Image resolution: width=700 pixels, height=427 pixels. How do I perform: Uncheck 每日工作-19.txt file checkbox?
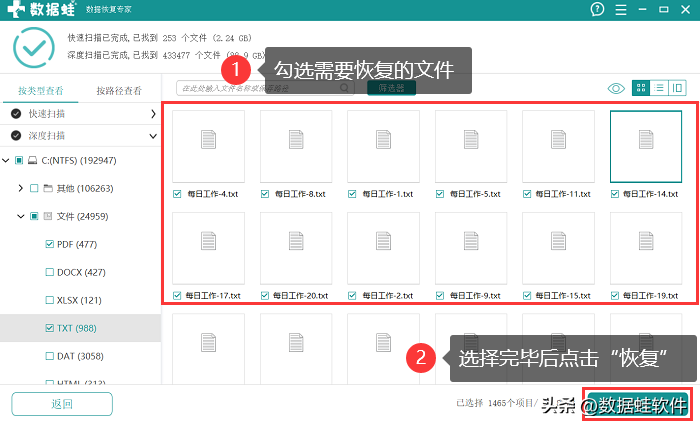(x=615, y=296)
